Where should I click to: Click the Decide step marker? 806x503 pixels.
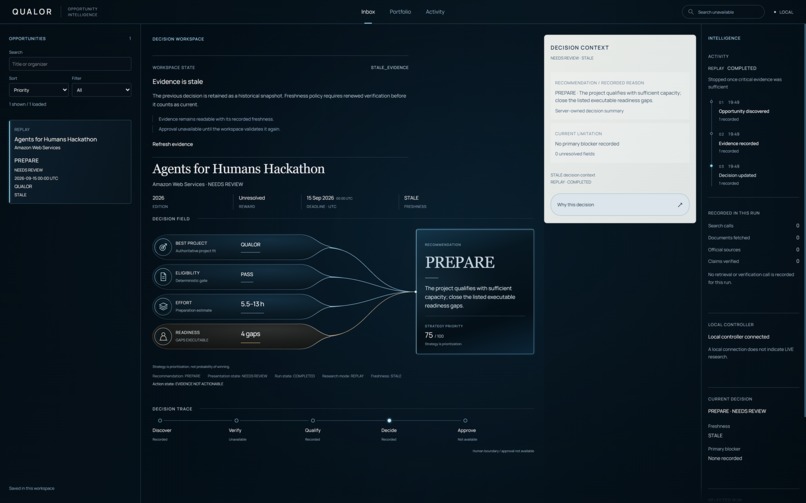(389, 420)
